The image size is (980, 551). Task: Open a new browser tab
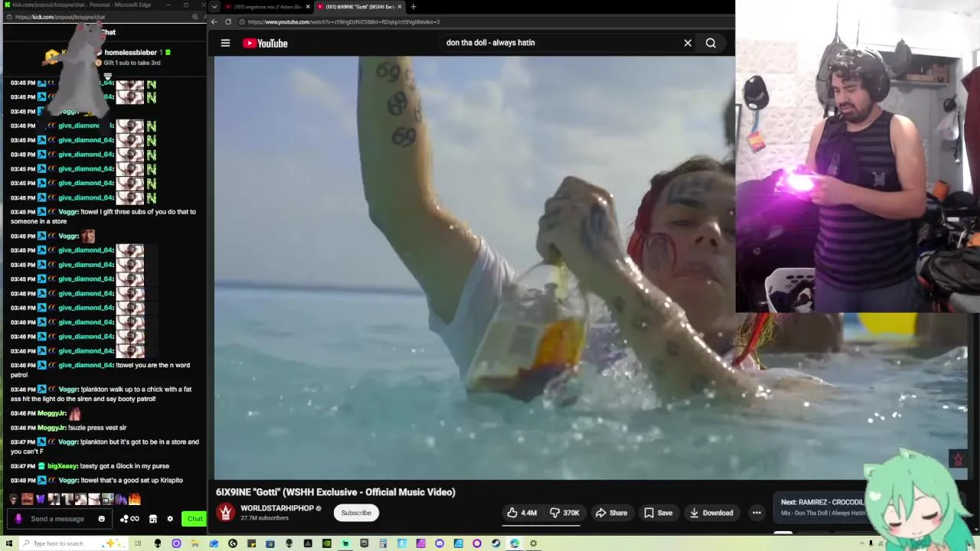[413, 7]
